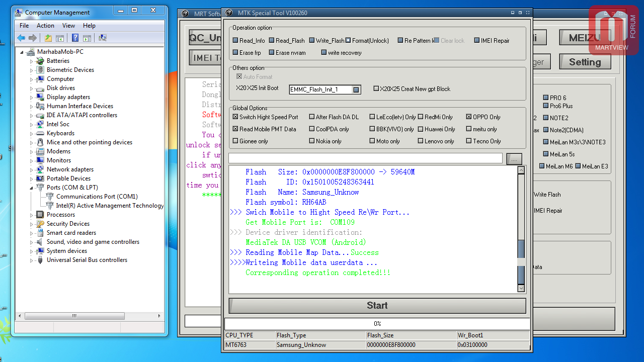Click the Scan for hardware changes icon

pyautogui.click(x=103, y=38)
